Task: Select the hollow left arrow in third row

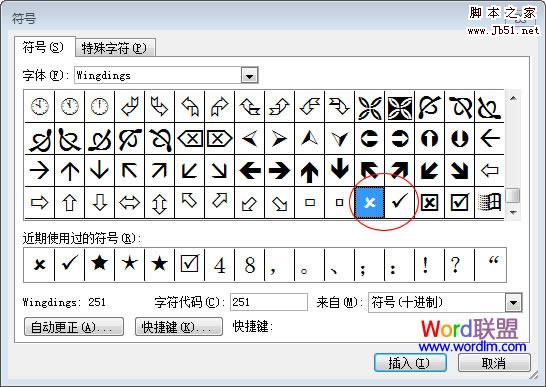Action: (489, 170)
